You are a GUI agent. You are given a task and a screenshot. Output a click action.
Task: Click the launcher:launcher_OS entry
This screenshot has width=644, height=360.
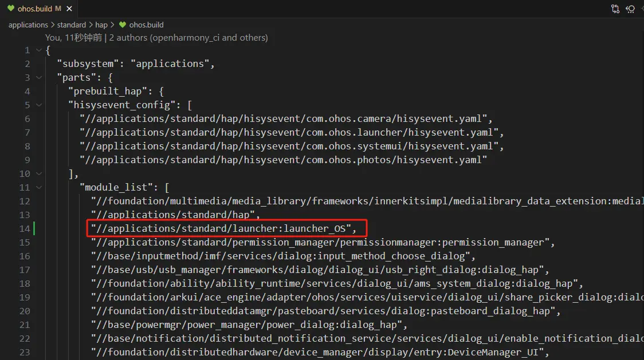(221, 228)
